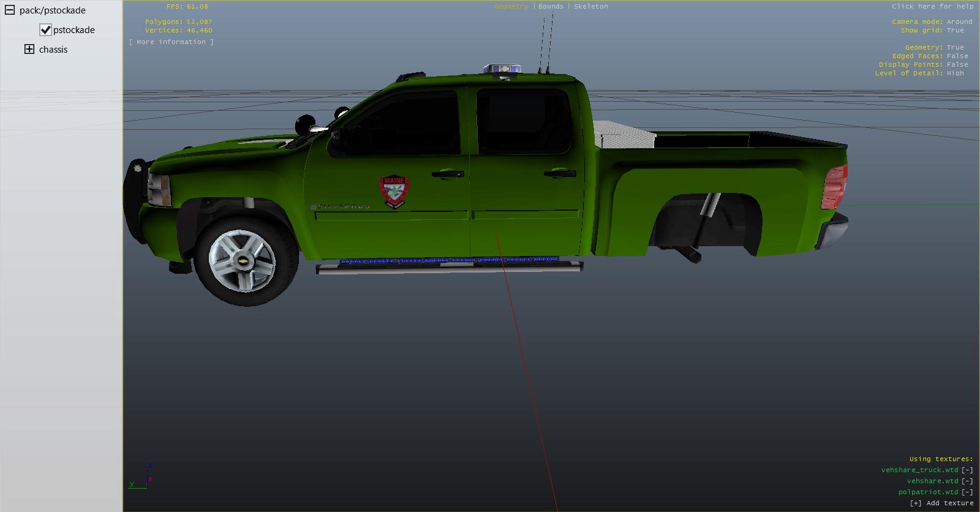The width and height of the screenshot is (980, 512).
Task: Uncheck the pstockade model checkbox
Action: pos(45,29)
